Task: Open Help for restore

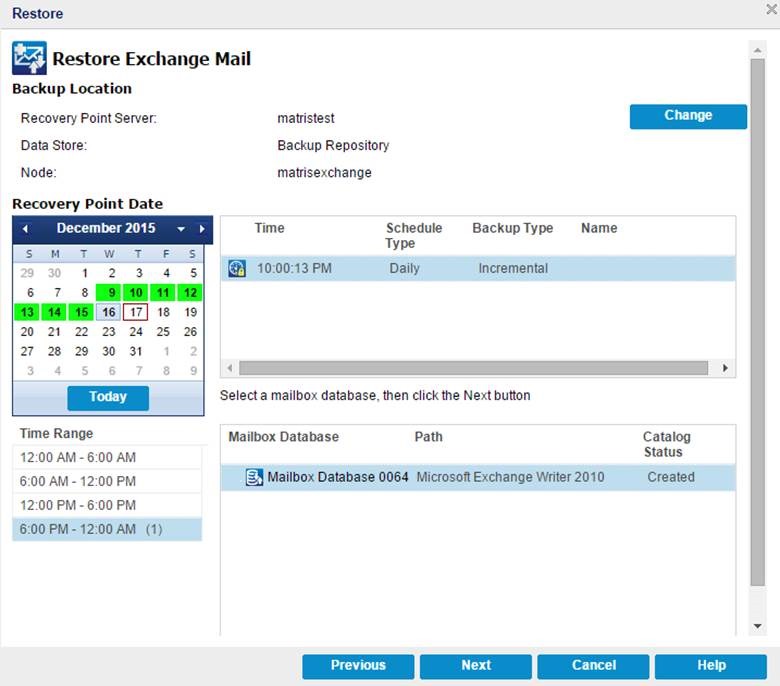Action: [x=711, y=666]
